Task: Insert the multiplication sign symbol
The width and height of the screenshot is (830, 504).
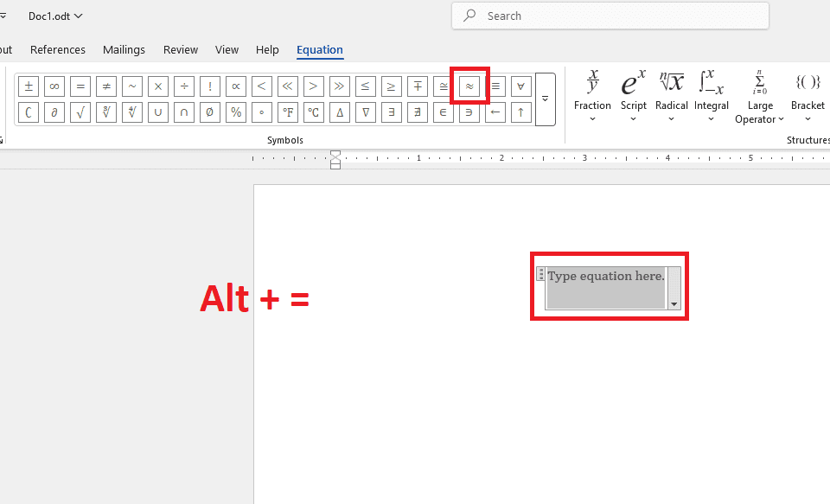Action: (x=158, y=86)
